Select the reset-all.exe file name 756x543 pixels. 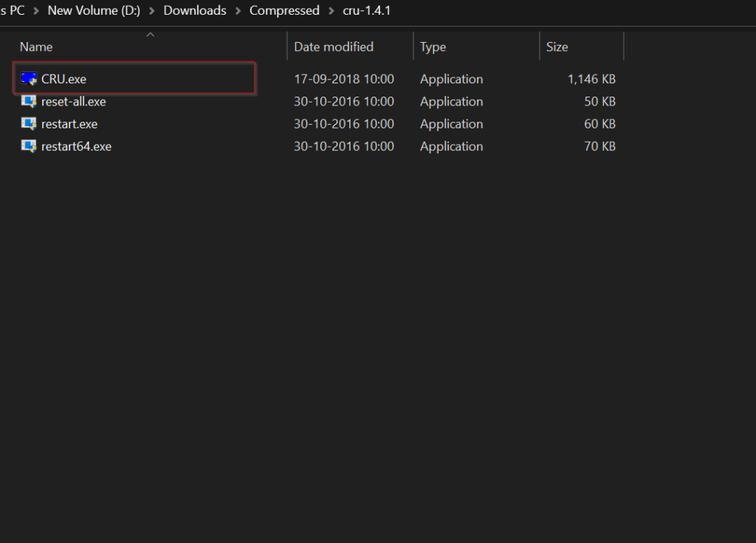(74, 102)
